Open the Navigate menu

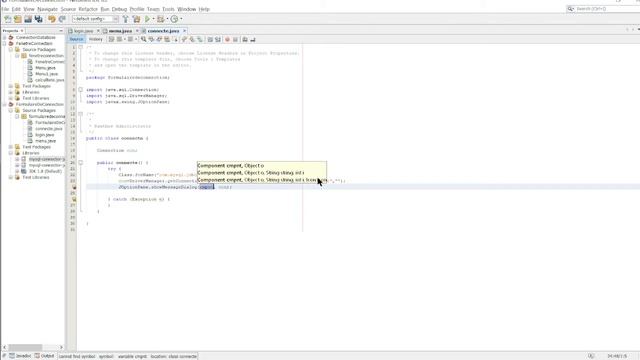pos(47,9)
